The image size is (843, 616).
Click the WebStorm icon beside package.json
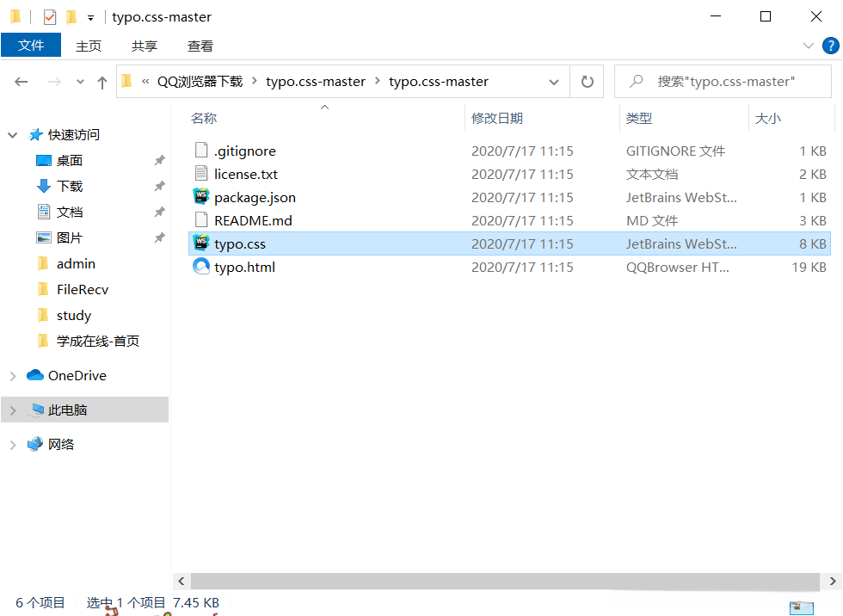[x=201, y=197]
